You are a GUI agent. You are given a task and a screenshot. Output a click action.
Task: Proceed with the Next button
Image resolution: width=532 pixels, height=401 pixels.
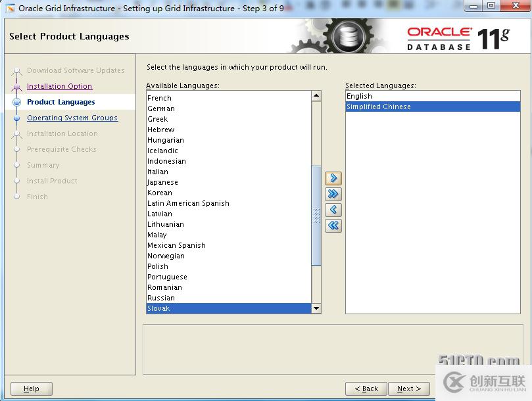(409, 389)
